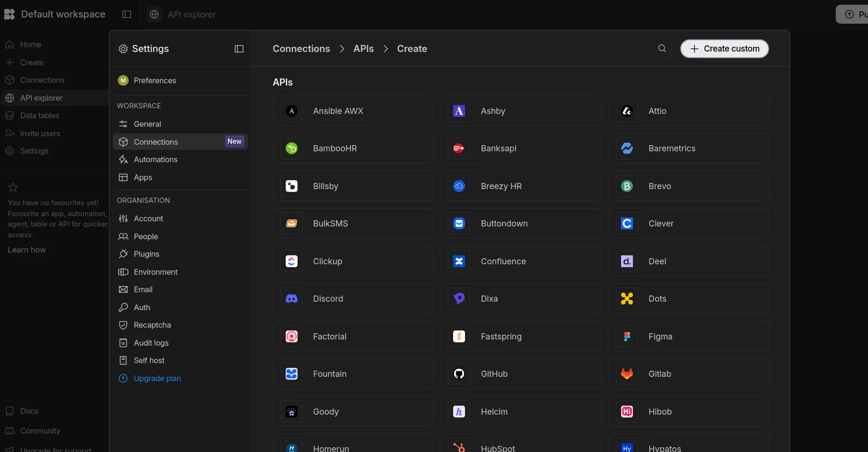The width and height of the screenshot is (868, 452).
Task: Open Audit logs settings page
Action: (x=151, y=343)
